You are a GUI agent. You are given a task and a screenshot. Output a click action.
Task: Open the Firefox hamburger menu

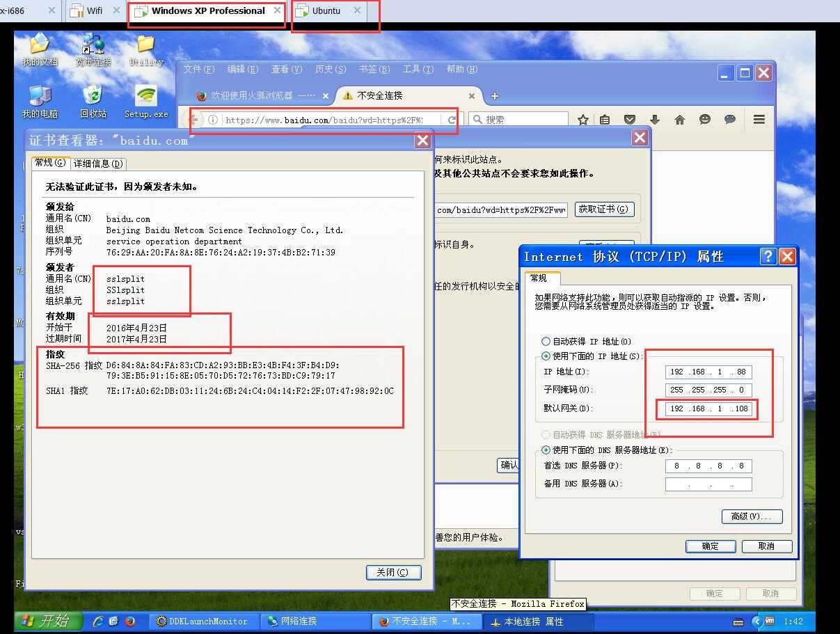(759, 120)
